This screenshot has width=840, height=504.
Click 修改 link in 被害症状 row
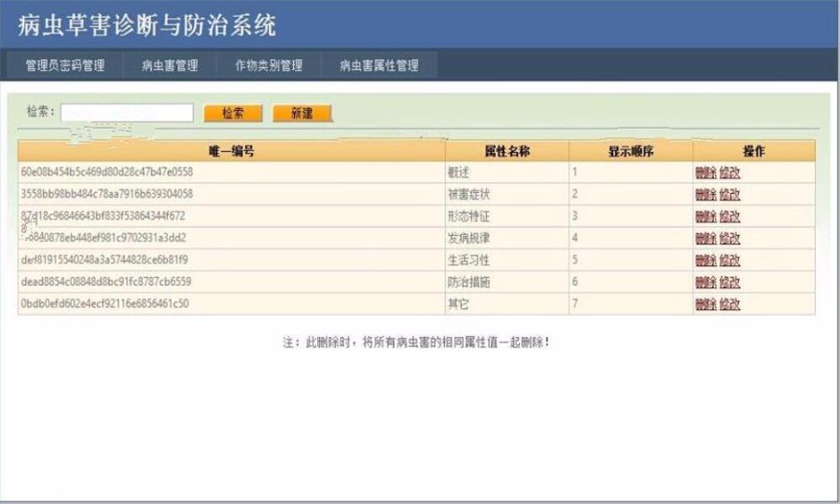[x=730, y=194]
